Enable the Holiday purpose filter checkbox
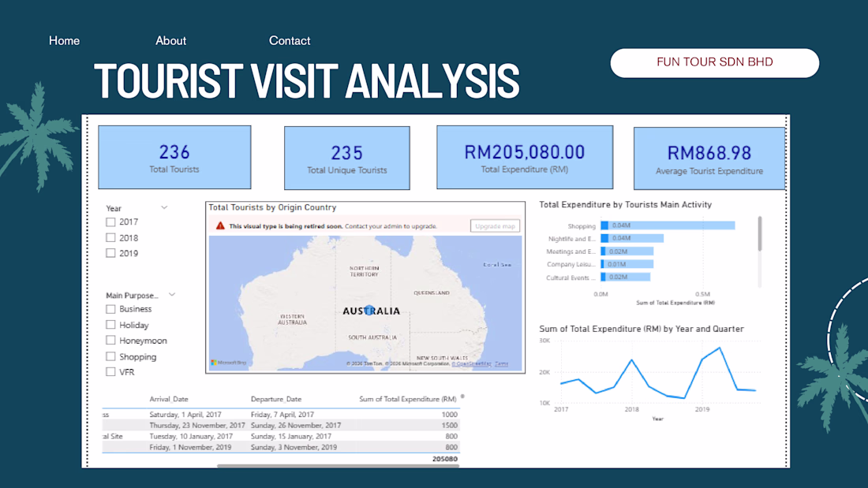 [x=110, y=325]
